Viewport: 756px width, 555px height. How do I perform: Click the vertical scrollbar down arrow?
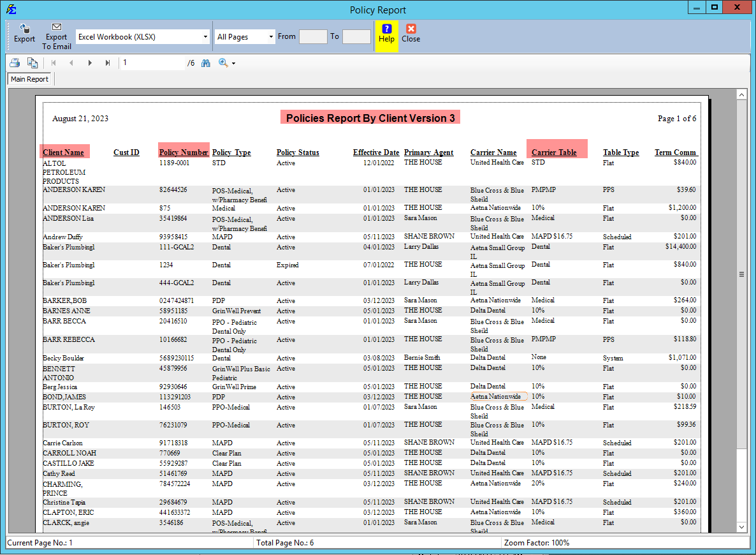click(x=741, y=527)
